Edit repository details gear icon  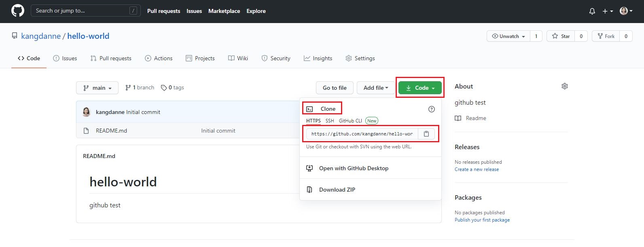click(565, 86)
